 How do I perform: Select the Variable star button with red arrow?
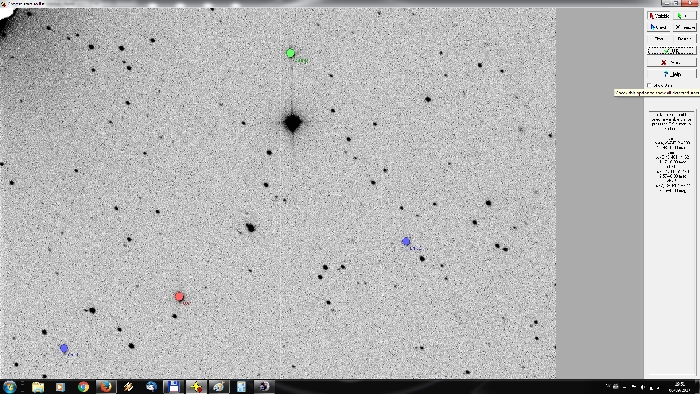658,16
